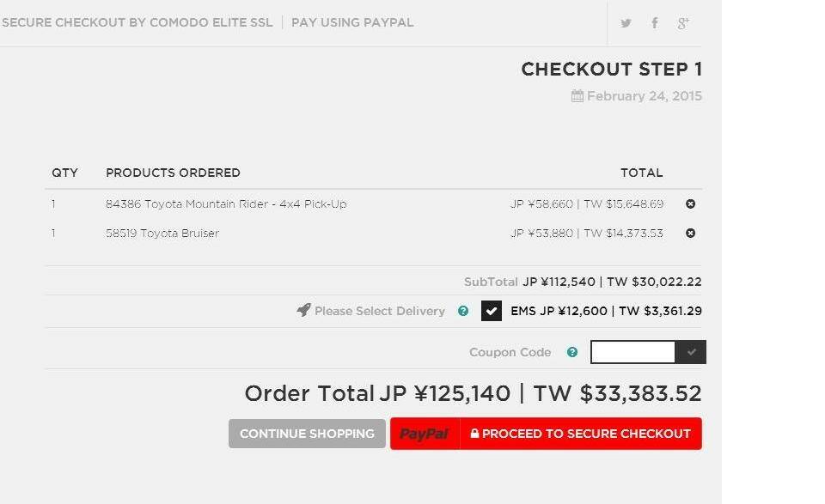Open help icon next to delivery selection
The image size is (825, 504).
click(x=463, y=311)
